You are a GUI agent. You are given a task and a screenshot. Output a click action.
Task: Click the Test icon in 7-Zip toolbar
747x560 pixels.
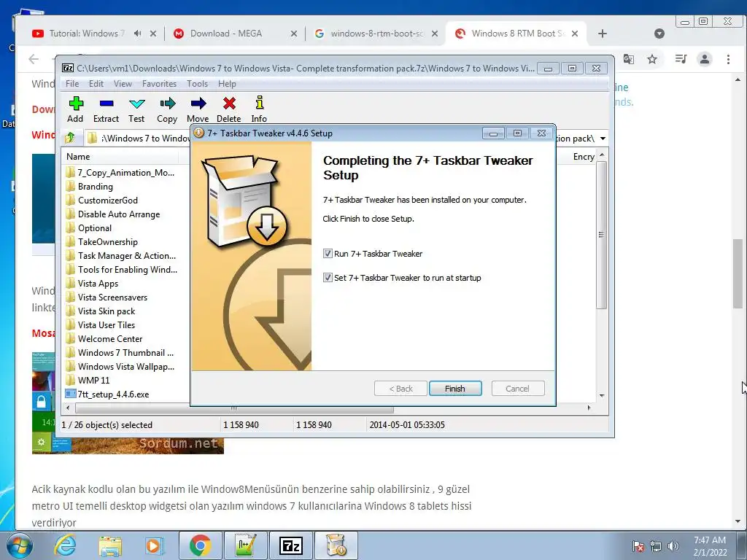(136, 109)
